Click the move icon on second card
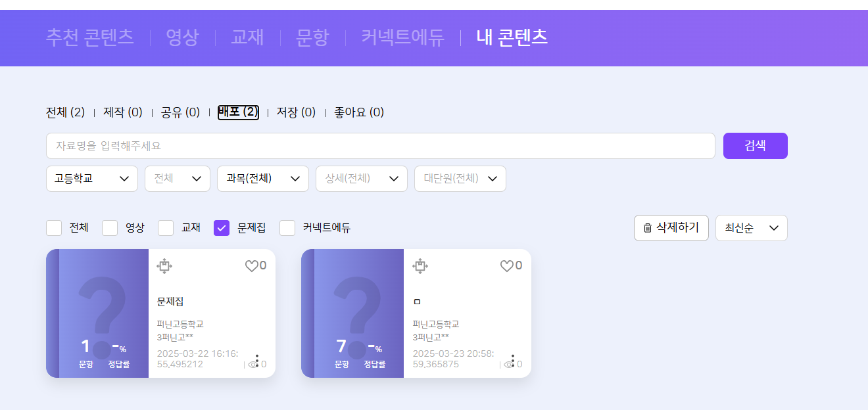This screenshot has width=868, height=410. coord(420,265)
